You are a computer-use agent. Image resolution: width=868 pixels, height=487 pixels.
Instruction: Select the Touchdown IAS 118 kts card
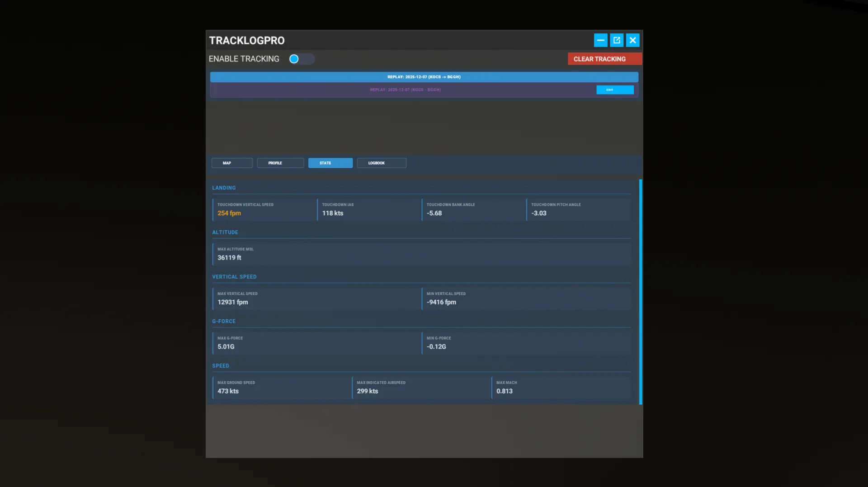click(x=368, y=209)
